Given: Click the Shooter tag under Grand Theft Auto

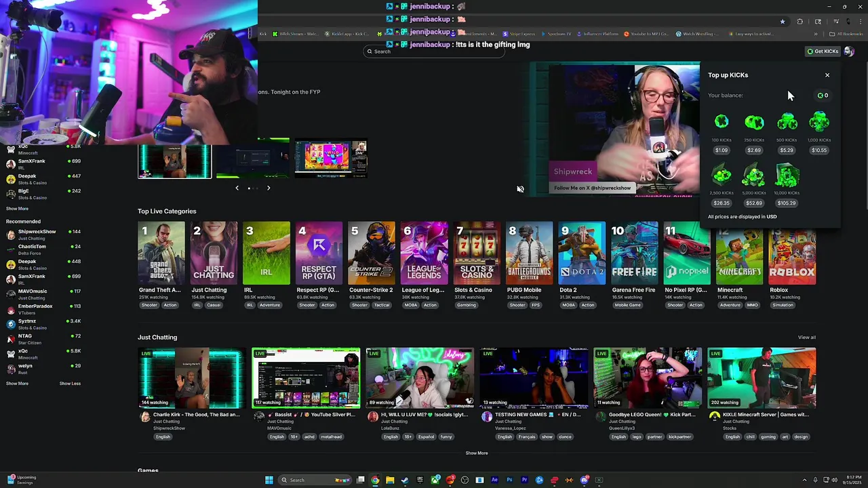Looking at the screenshot, I should pos(149,305).
